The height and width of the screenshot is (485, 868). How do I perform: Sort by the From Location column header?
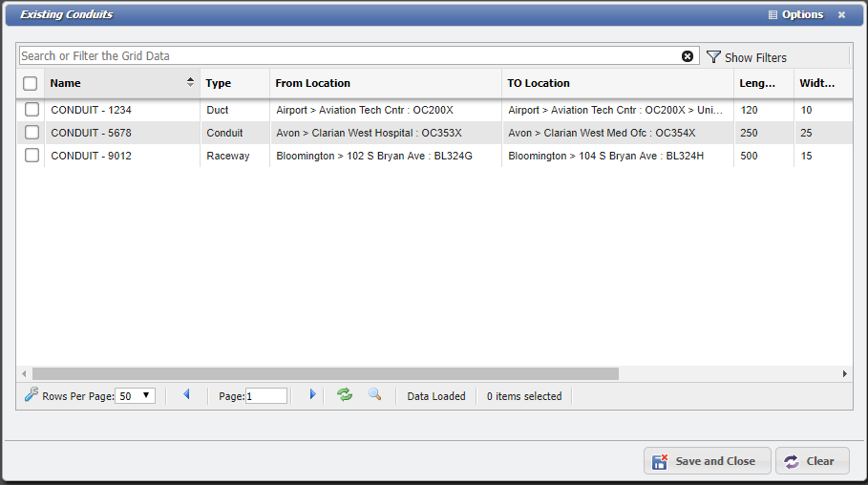coord(386,83)
